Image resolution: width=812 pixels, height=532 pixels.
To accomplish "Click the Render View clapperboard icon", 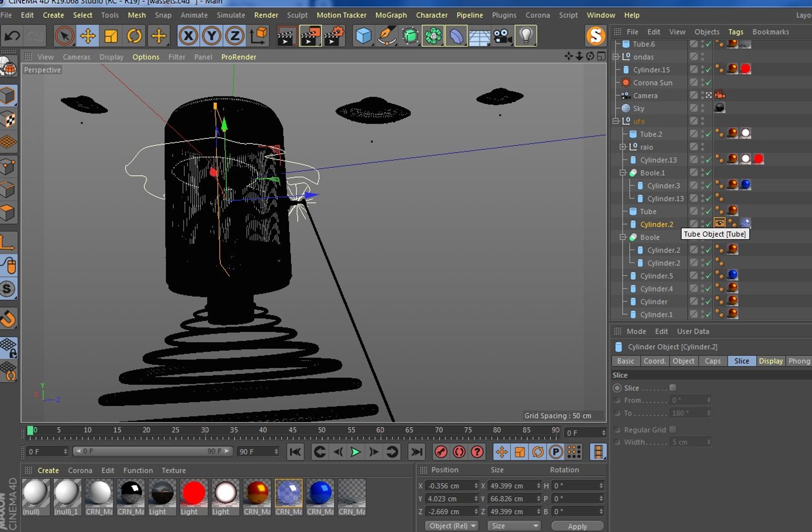I will pyautogui.click(x=286, y=36).
